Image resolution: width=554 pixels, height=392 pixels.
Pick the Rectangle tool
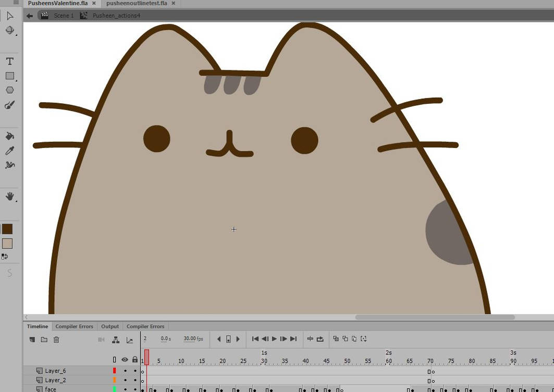coord(10,76)
